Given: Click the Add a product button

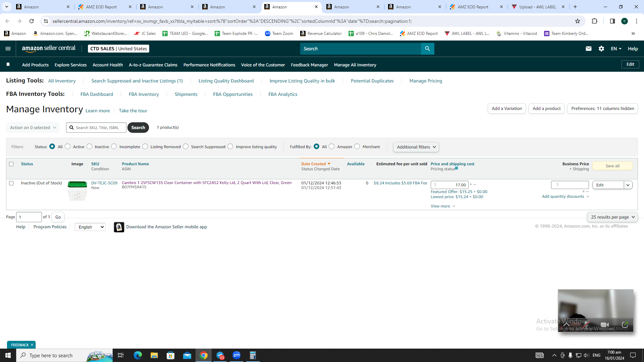Looking at the screenshot, I should click(547, 108).
